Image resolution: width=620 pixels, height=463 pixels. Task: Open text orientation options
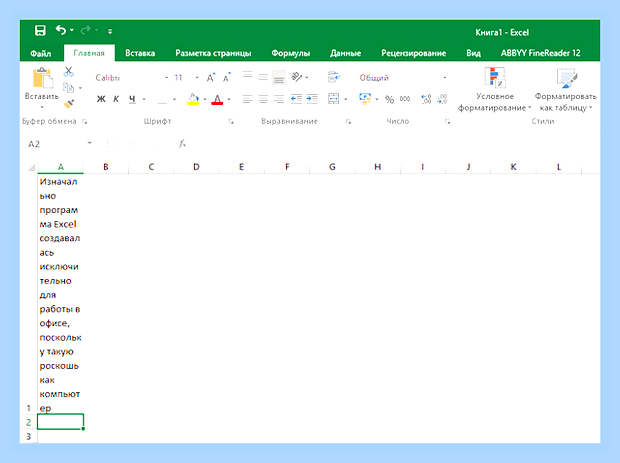[x=299, y=77]
